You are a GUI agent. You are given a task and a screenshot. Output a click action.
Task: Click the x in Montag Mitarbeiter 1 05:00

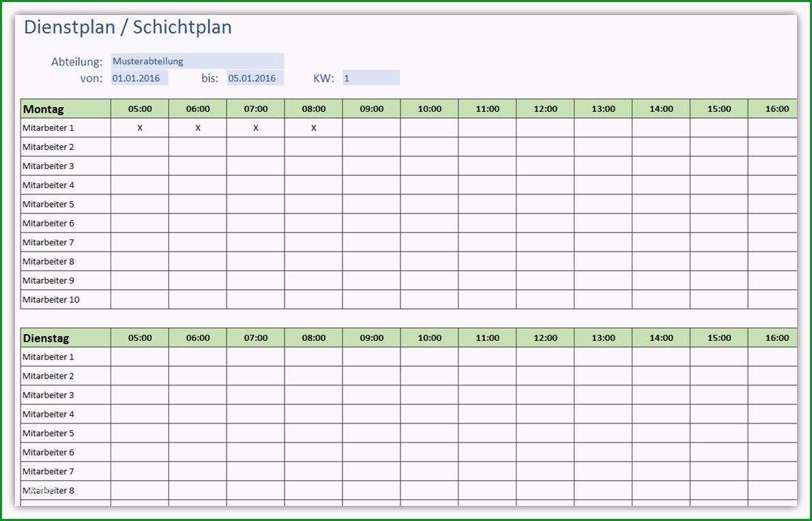click(x=140, y=128)
